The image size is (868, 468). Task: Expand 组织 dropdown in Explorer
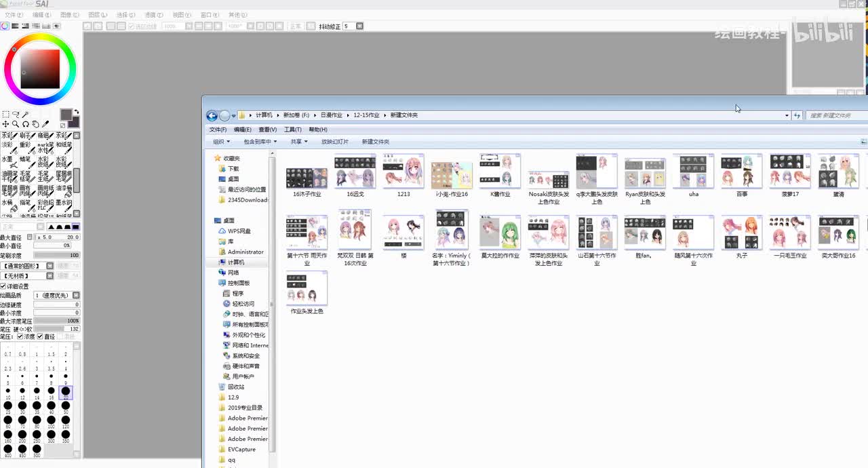tap(222, 142)
